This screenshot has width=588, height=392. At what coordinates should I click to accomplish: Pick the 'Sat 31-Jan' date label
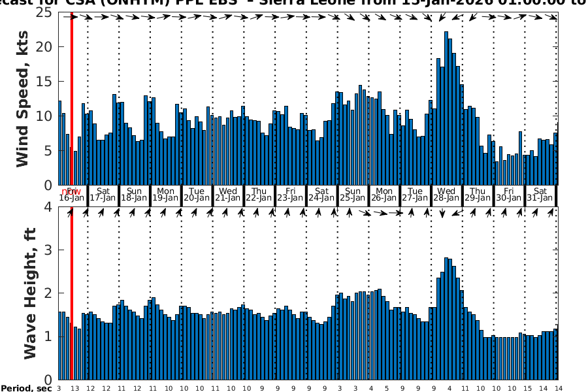[x=540, y=194]
